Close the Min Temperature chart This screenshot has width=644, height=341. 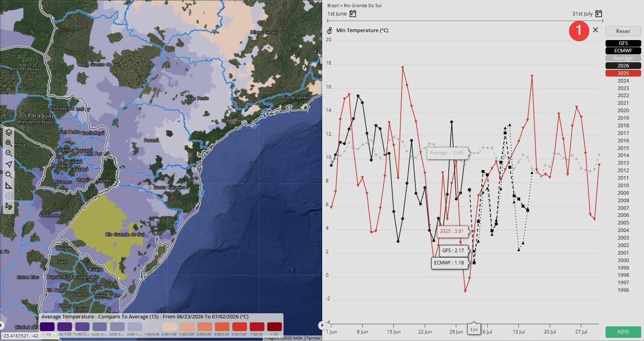click(595, 30)
